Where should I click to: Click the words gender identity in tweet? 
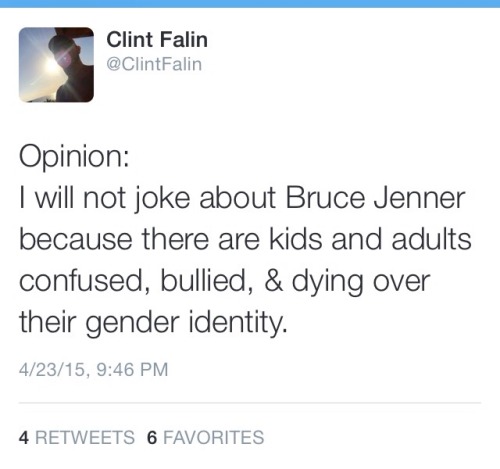[x=186, y=323]
